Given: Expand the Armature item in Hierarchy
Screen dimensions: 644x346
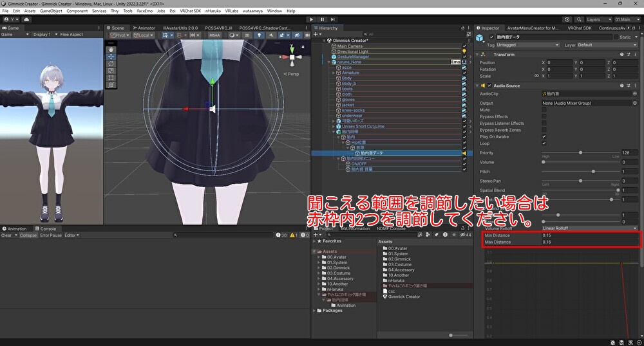Looking at the screenshot, I should tap(334, 73).
